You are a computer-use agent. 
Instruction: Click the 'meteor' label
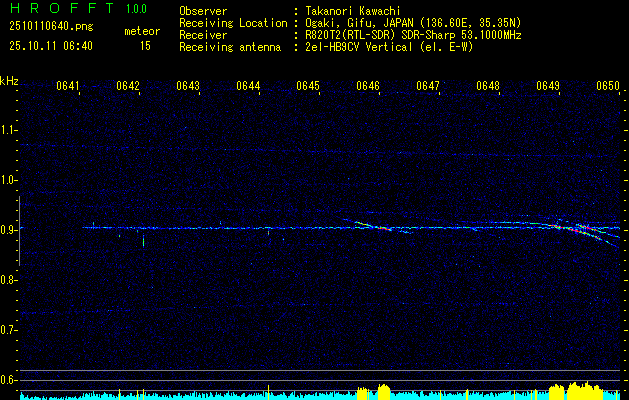[142, 31]
